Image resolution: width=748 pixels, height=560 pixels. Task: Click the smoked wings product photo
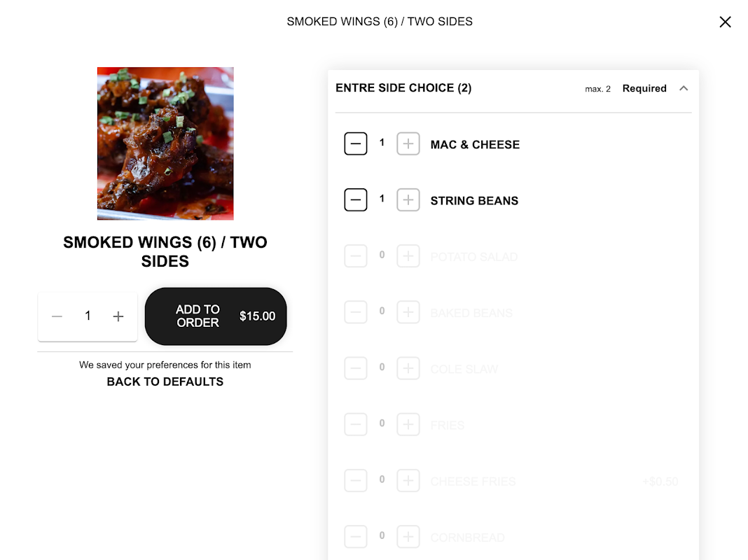pyautogui.click(x=165, y=143)
